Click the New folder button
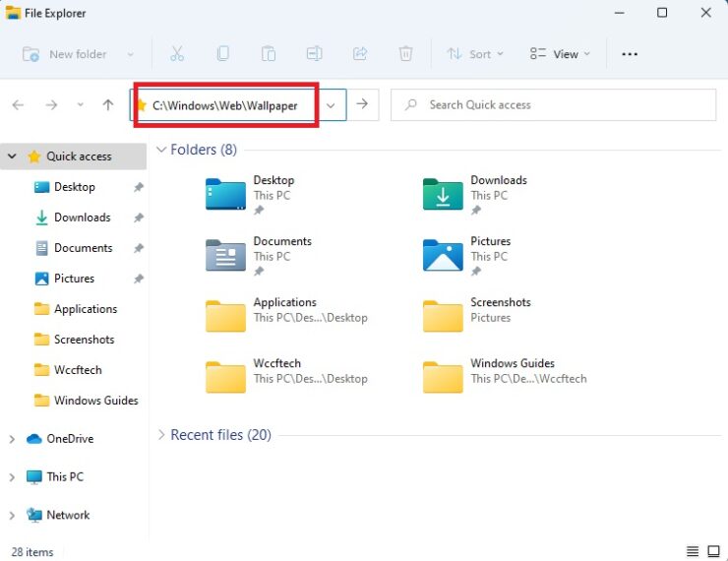728x561 pixels. [65, 54]
